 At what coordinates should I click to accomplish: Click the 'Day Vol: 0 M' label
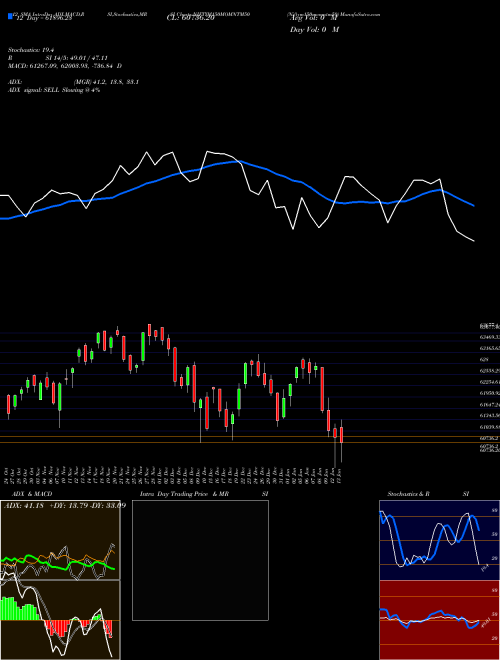pyautogui.click(x=314, y=30)
